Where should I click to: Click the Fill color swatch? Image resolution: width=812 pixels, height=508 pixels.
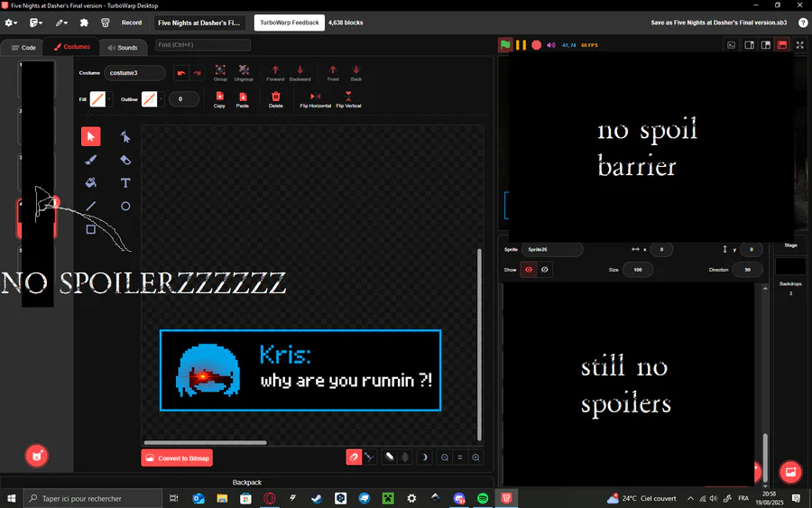click(x=97, y=99)
